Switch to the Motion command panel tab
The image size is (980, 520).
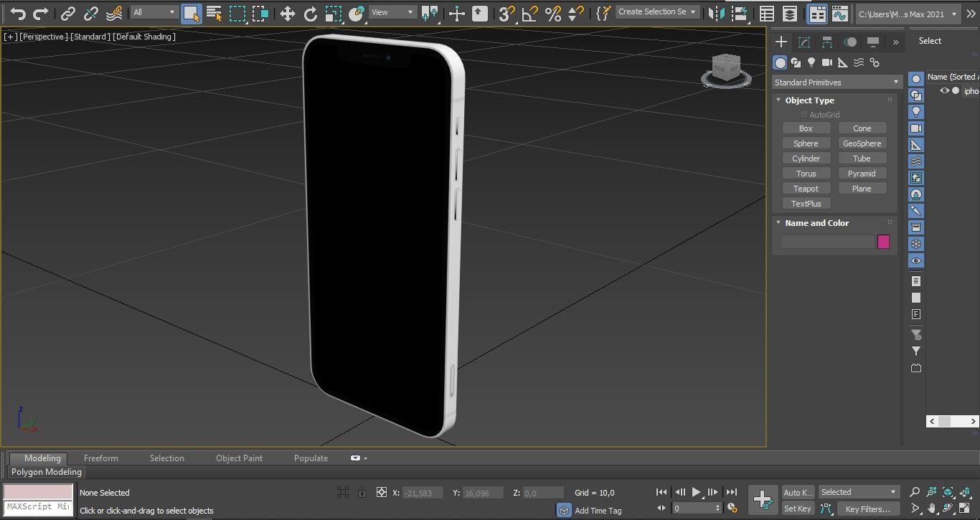point(850,42)
